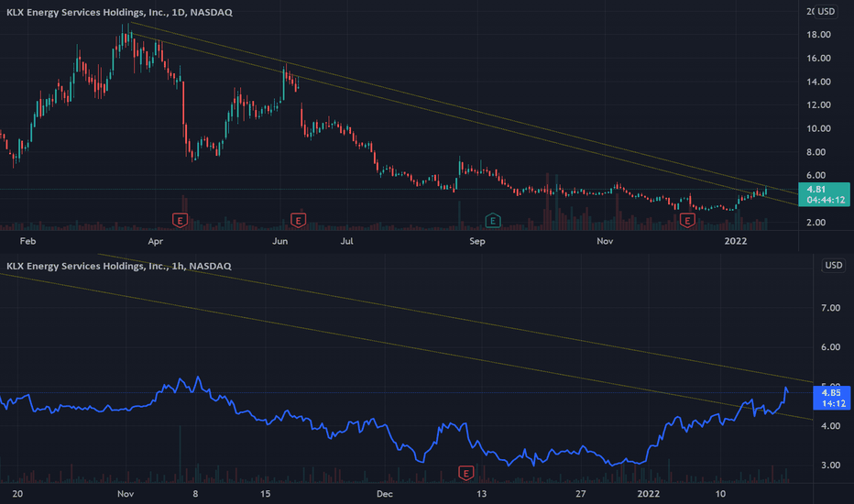
Task: Open the earnings marker on the 1h chart
Action: (x=465, y=473)
